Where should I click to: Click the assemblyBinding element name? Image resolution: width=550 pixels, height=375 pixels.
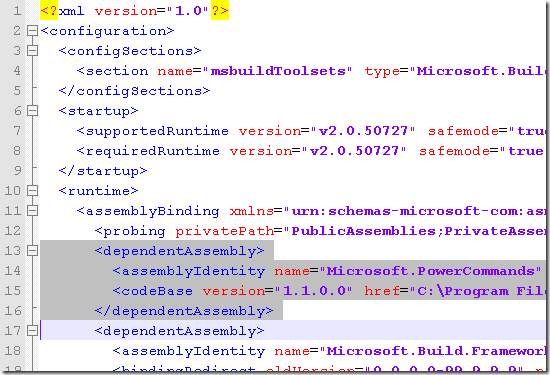[x=153, y=211]
